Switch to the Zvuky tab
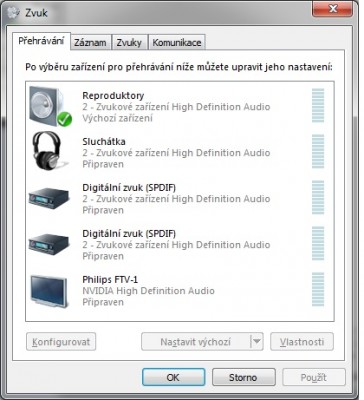 [x=129, y=43]
